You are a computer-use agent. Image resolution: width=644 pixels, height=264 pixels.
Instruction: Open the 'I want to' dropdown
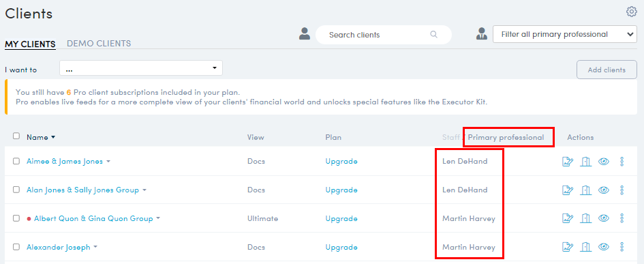[x=141, y=68]
